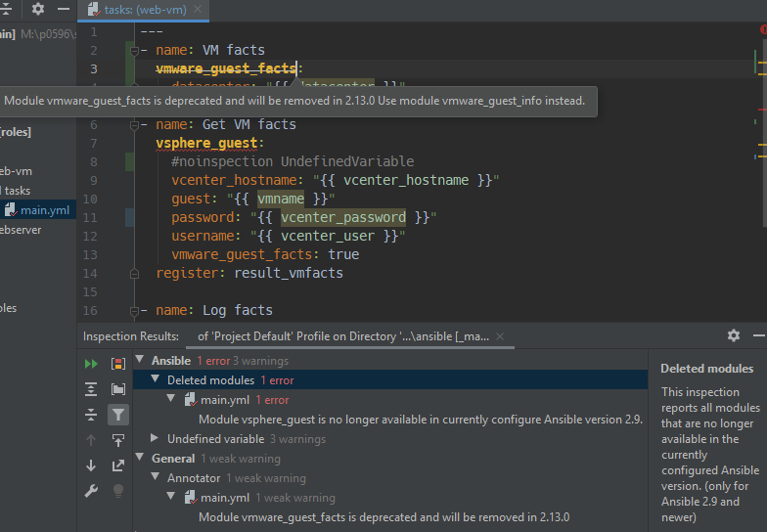Hide the inspection results panel
Viewport: 767px width, 532px height.
click(759, 335)
